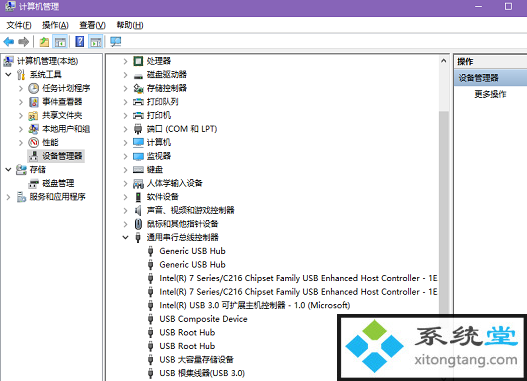Expand the 端口 (COM 和 LPT) category

(x=125, y=129)
